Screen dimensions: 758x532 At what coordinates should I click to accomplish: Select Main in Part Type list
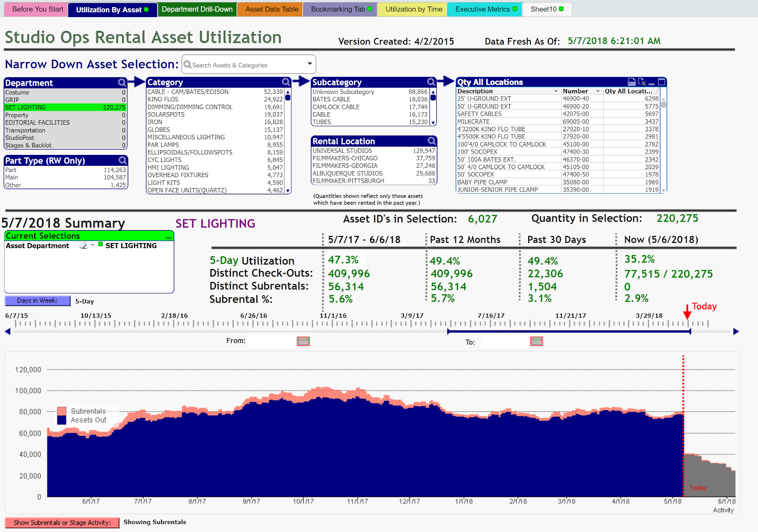click(65, 178)
